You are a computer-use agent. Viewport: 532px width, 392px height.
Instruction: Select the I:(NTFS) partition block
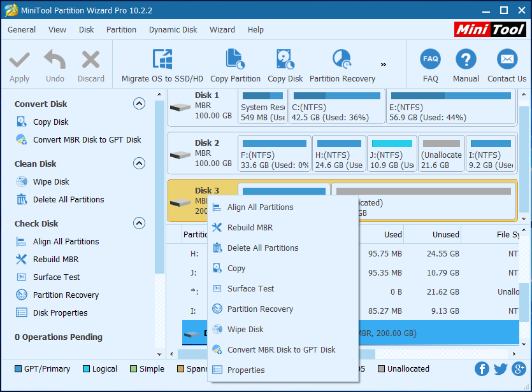coord(491,153)
